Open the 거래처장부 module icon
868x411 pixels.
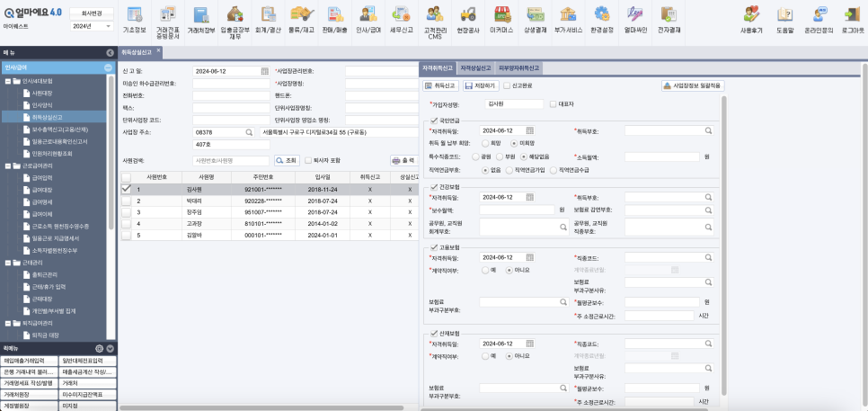click(201, 21)
